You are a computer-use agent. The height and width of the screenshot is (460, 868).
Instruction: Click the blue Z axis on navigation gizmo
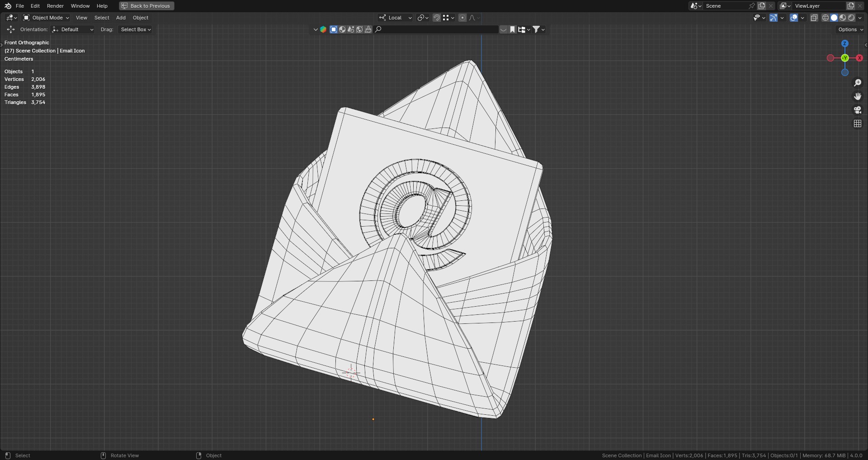(845, 43)
